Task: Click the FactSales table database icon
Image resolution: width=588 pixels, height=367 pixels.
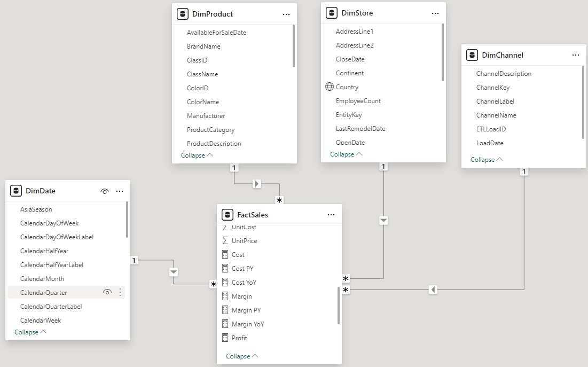Action: [227, 215]
